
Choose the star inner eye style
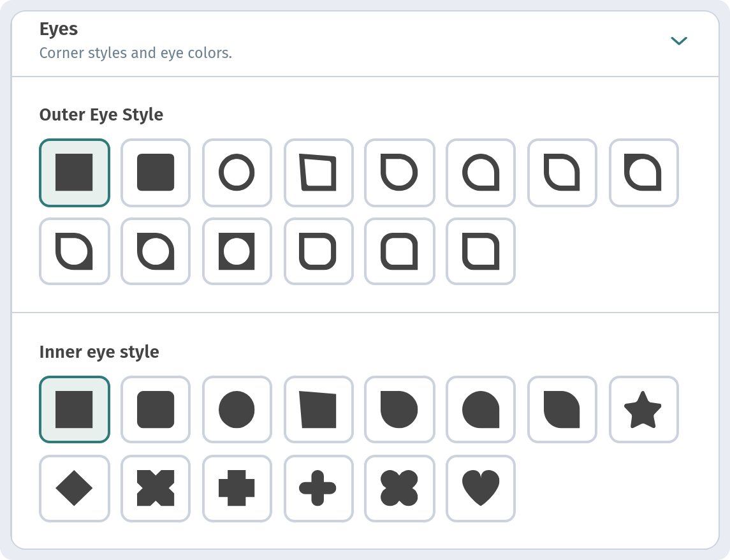tap(643, 409)
